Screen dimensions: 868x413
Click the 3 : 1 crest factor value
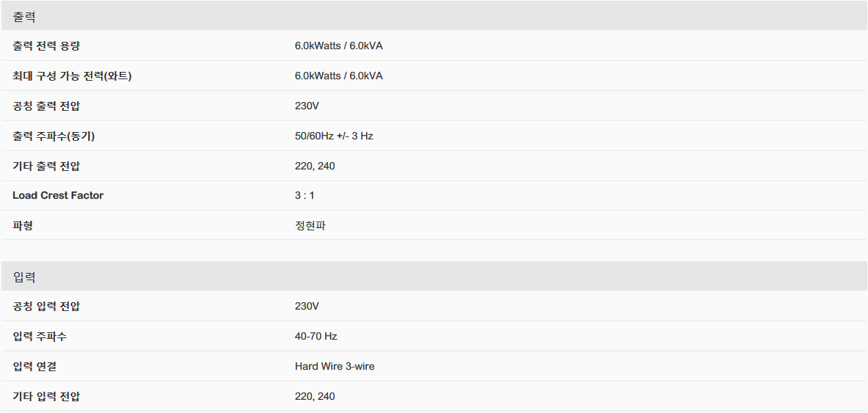(304, 195)
